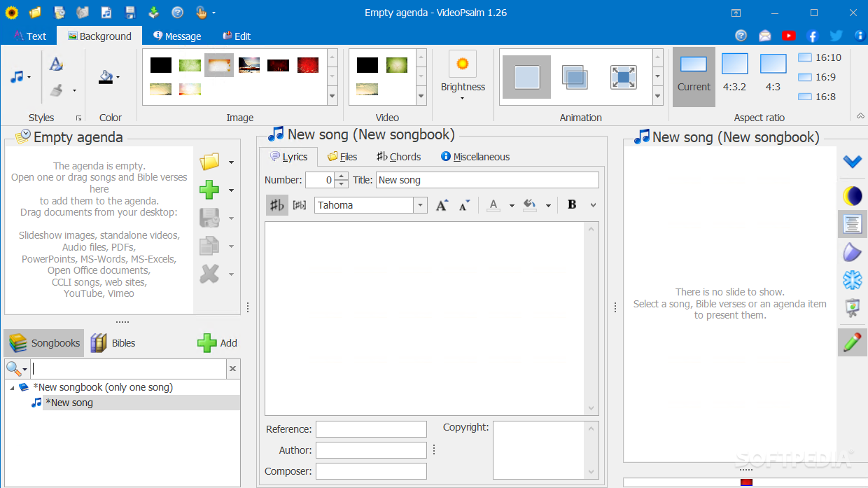Click the Author input field

point(371,450)
